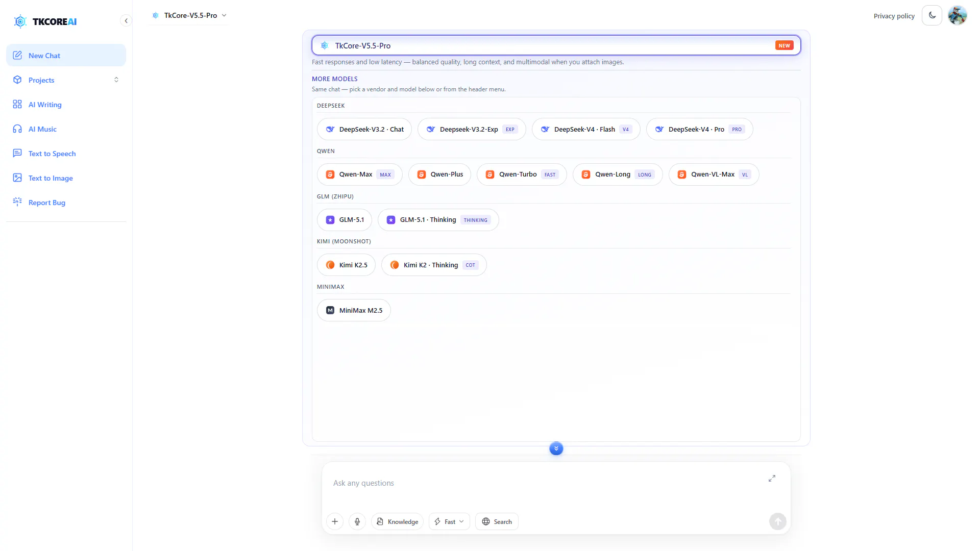
Task: Choose Deepseek-V3.2-Exp model
Action: [472, 130]
